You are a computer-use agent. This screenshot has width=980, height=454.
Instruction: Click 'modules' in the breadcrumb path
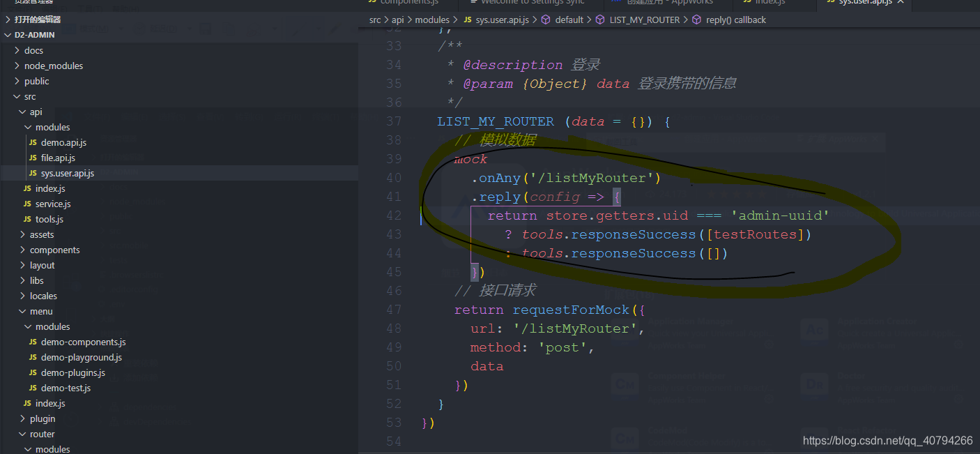pos(432,20)
